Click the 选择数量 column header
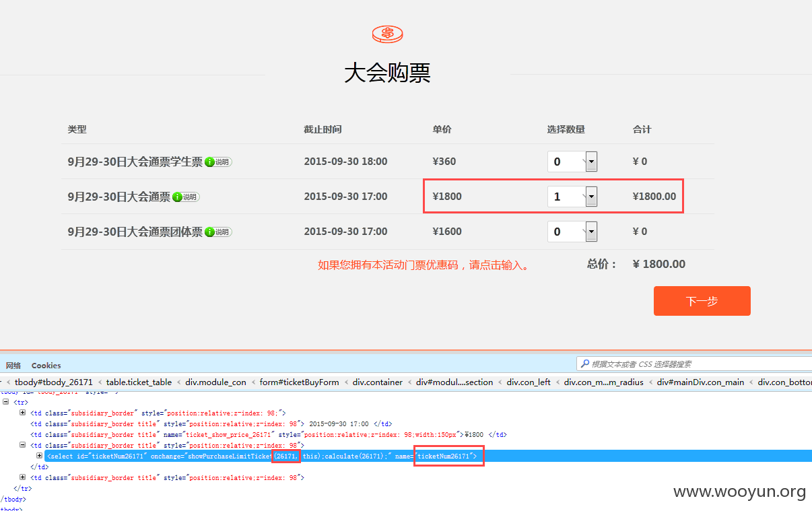Viewport: 812px width, 511px height. 566,129
